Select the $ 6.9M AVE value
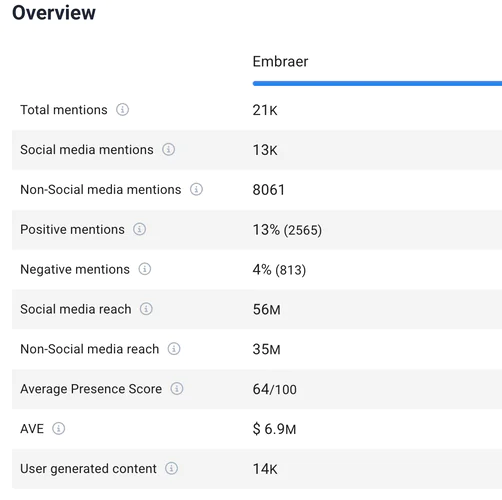The image size is (502, 500). [x=274, y=429]
